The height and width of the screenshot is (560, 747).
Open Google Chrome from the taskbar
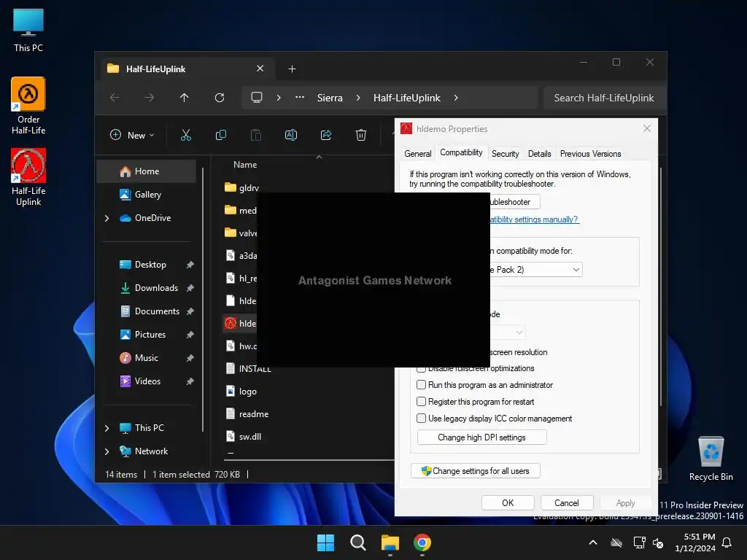click(x=422, y=542)
